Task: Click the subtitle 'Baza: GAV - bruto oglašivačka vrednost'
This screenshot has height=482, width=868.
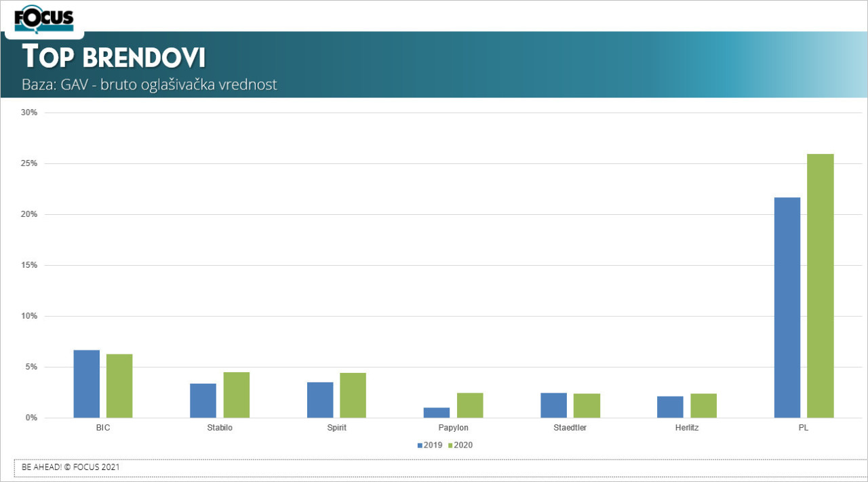Action: point(149,85)
